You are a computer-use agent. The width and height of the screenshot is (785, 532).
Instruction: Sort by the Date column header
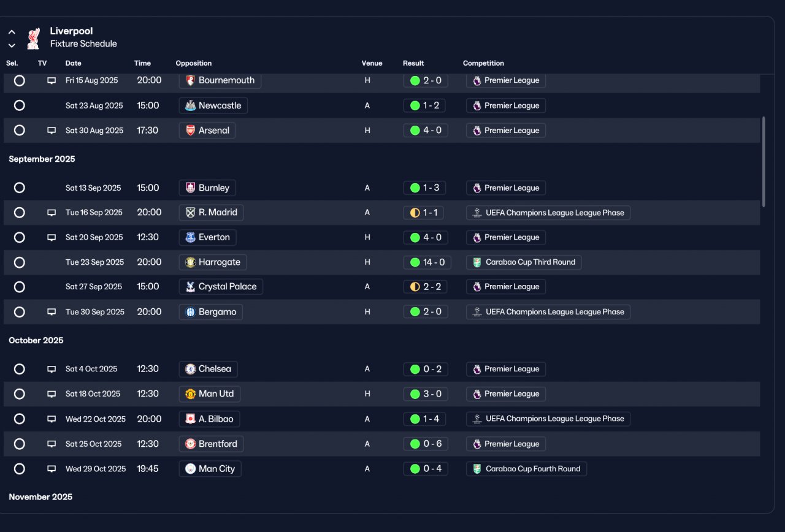coord(73,63)
